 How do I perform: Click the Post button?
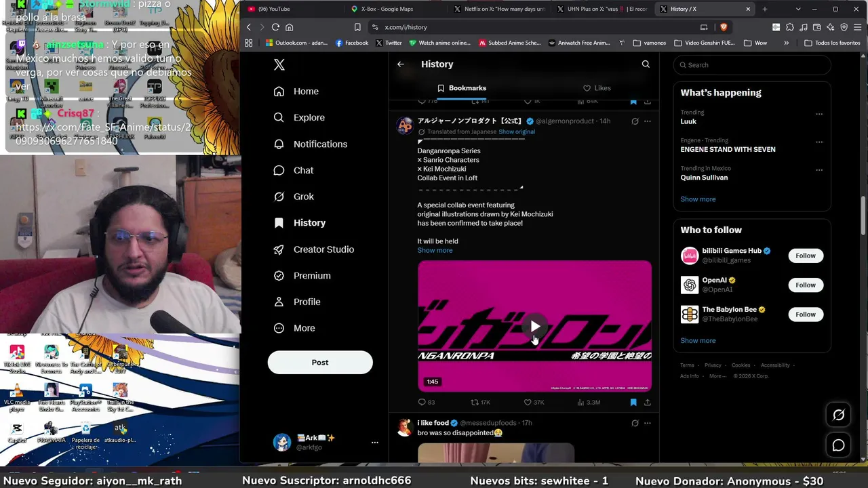(320, 363)
